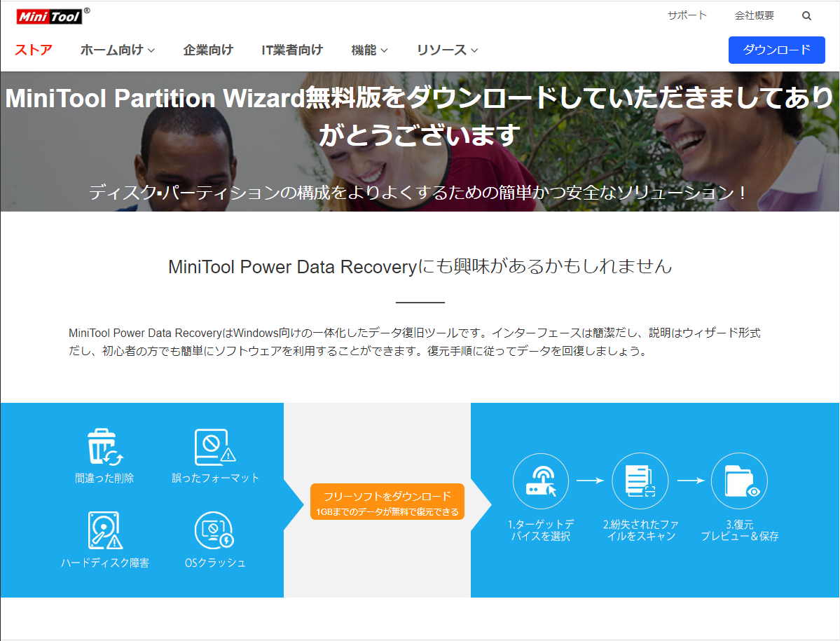Click the 誤ったフォーマット disk icon
The width and height of the screenshot is (840, 641).
[x=215, y=447]
